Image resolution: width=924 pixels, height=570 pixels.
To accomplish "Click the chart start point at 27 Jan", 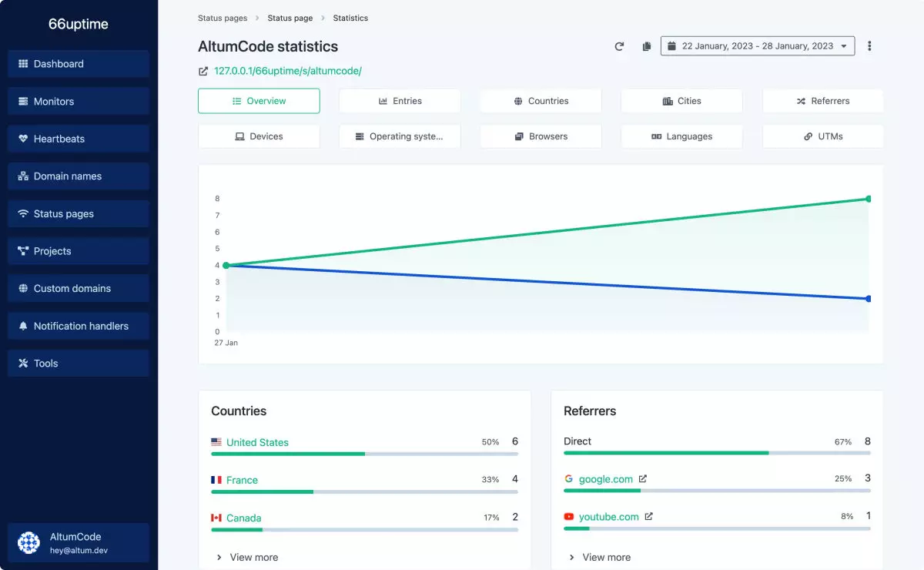I will click(x=226, y=265).
